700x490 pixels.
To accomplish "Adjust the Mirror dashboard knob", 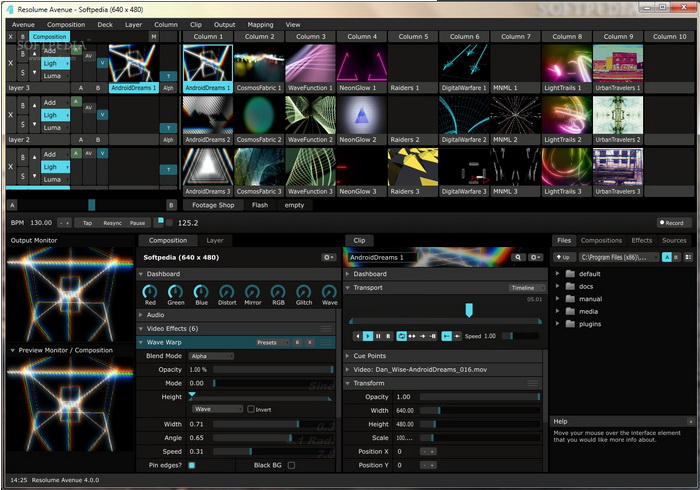I will pyautogui.click(x=252, y=292).
